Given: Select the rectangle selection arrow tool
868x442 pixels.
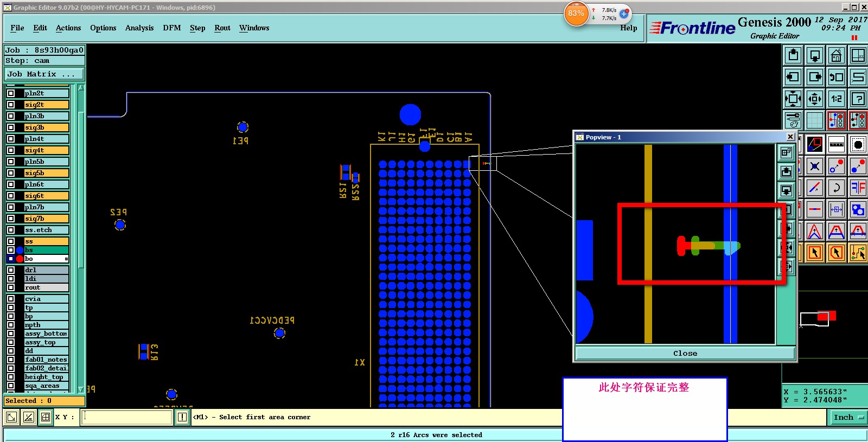Looking at the screenshot, I should coord(815,253).
